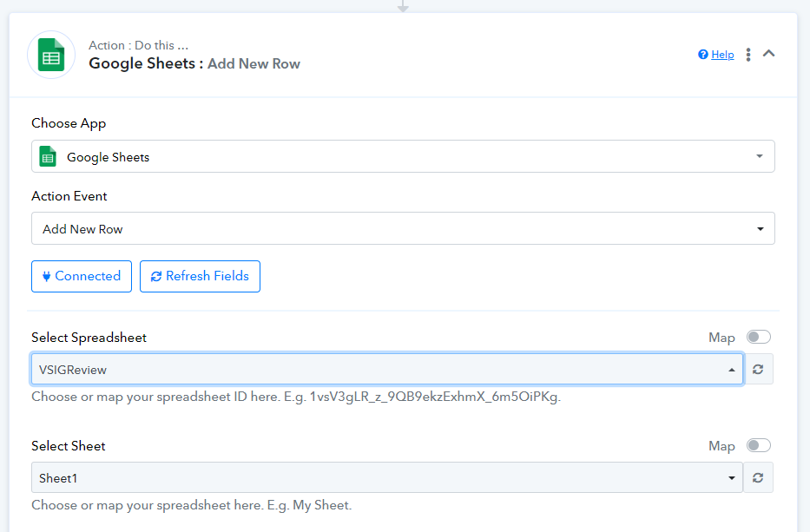Viewport: 810px width, 532px height.
Task: Collapse the Google Sheets action step
Action: pyautogui.click(x=768, y=53)
